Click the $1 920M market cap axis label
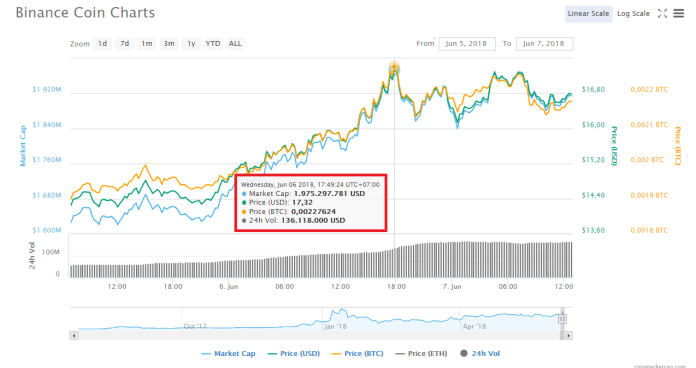The width and height of the screenshot is (696, 368). 47,89
